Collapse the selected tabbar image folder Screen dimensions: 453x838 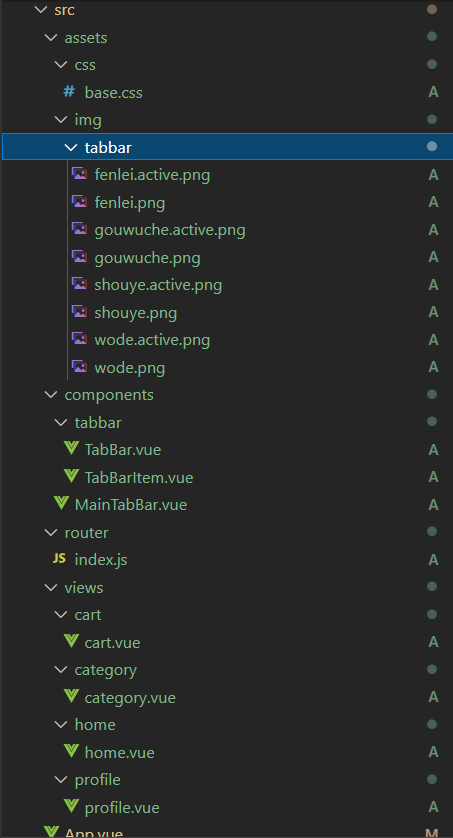point(71,148)
